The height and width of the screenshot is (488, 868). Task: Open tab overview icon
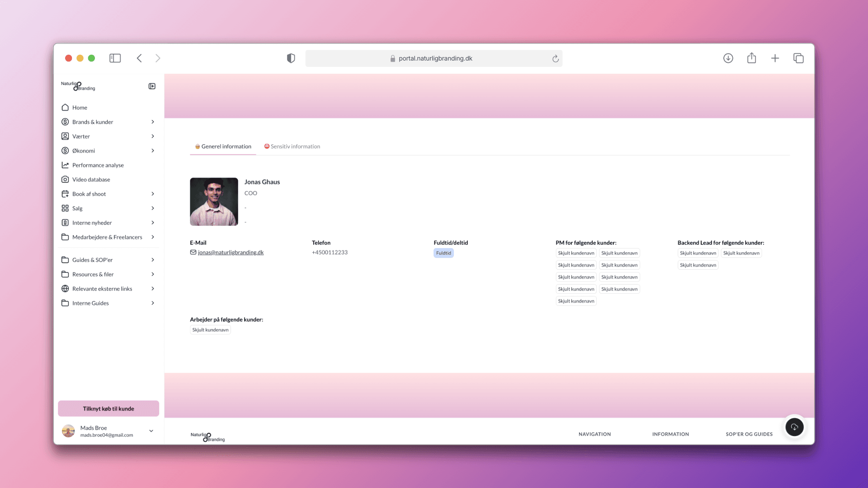(x=798, y=58)
